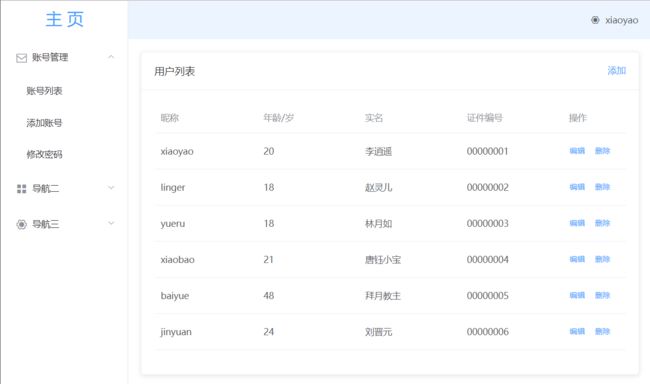The height and width of the screenshot is (384, 650).
Task: Click the 主页 title logo
Action: pyautogui.click(x=65, y=19)
